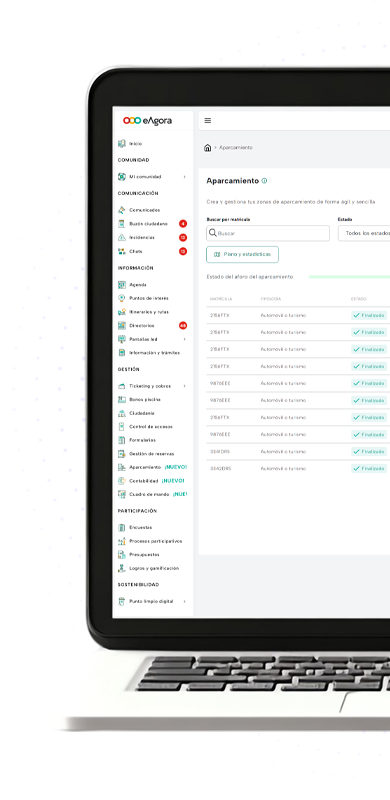The width and height of the screenshot is (390, 800).
Task: Toggle the hamburger menu icon
Action: pos(208,120)
